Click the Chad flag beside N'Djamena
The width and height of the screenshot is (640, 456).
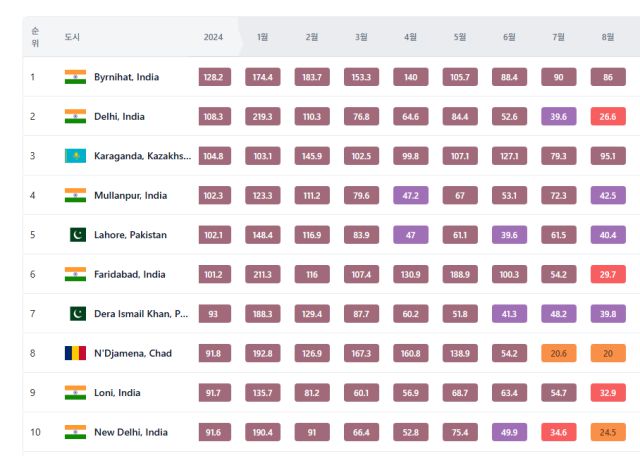pyautogui.click(x=75, y=353)
